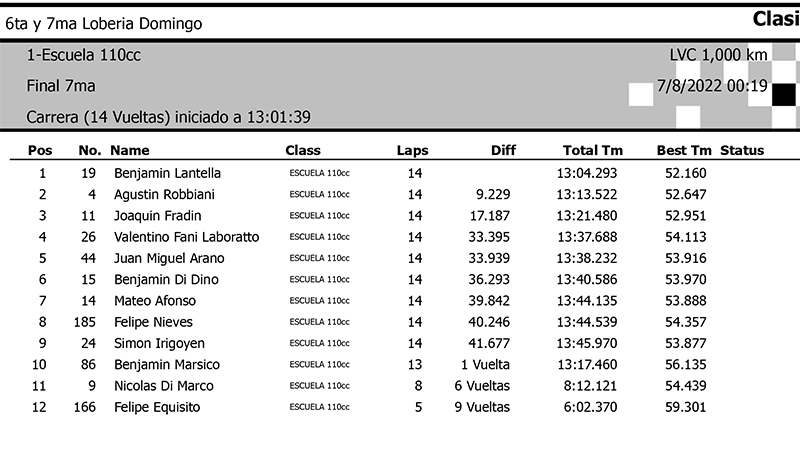Select the Benjamin Lantella row name

point(167,173)
